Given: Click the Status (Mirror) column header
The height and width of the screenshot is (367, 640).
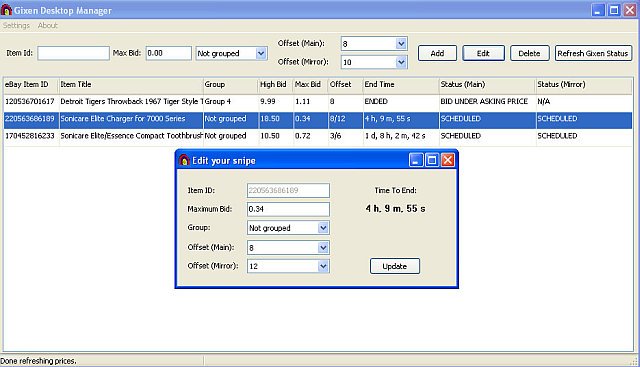Looking at the screenshot, I should pyautogui.click(x=584, y=85).
